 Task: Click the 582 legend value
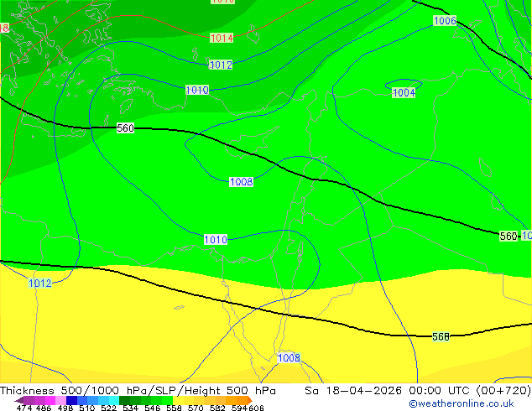point(217,408)
